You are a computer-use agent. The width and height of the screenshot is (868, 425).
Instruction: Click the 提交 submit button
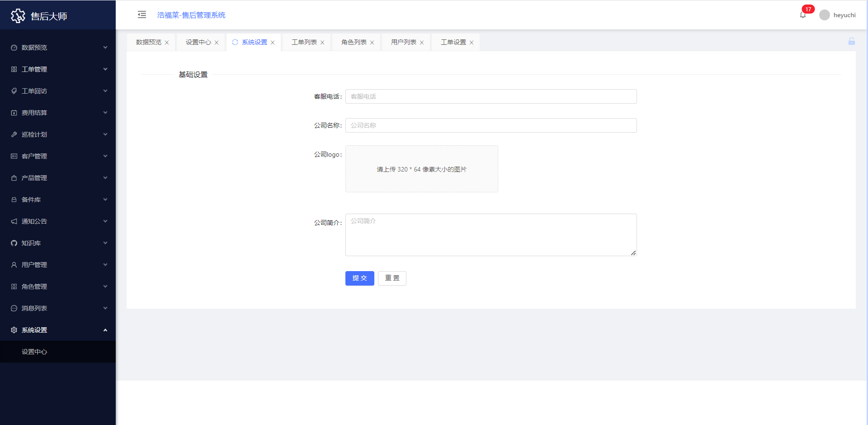(x=359, y=278)
